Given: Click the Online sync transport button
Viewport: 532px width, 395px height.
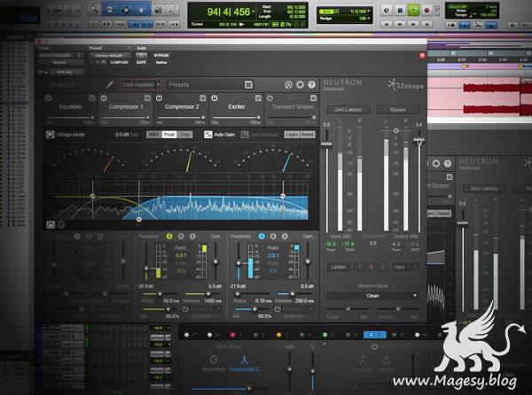Looking at the screenshot, I should click(x=387, y=11).
